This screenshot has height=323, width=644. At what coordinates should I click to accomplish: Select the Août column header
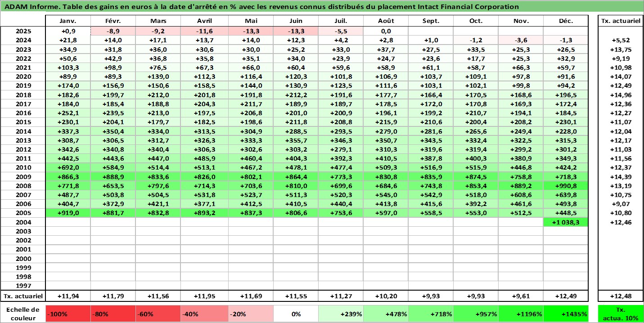click(x=386, y=21)
